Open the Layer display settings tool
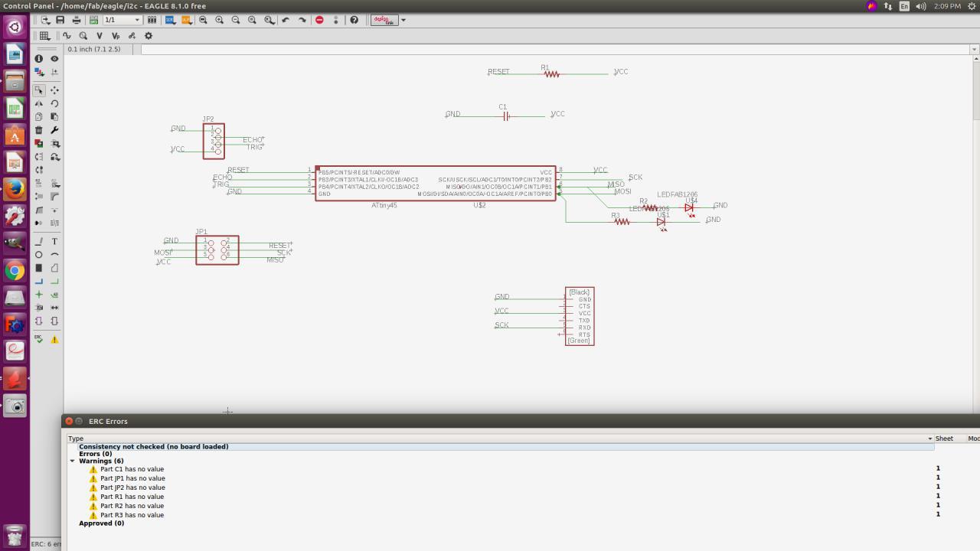This screenshot has height=551, width=980. point(38,72)
